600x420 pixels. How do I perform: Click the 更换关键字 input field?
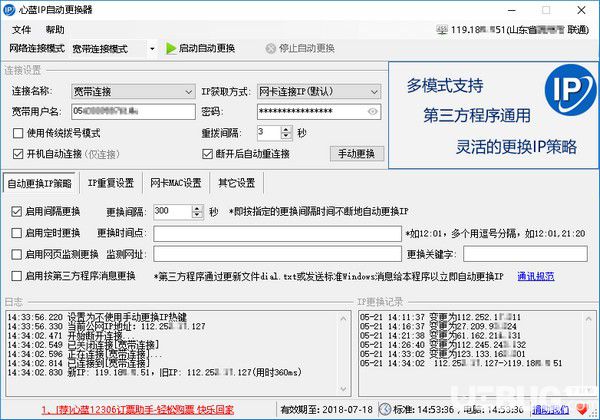point(525,254)
